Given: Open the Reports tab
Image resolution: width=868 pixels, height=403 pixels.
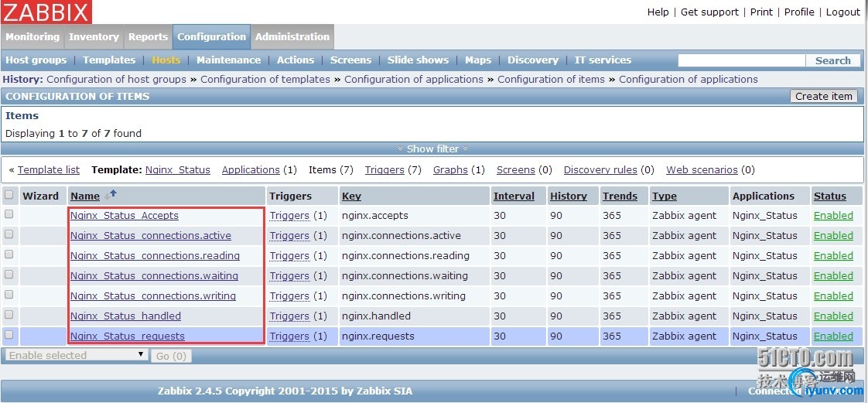Looking at the screenshot, I should pos(148,36).
